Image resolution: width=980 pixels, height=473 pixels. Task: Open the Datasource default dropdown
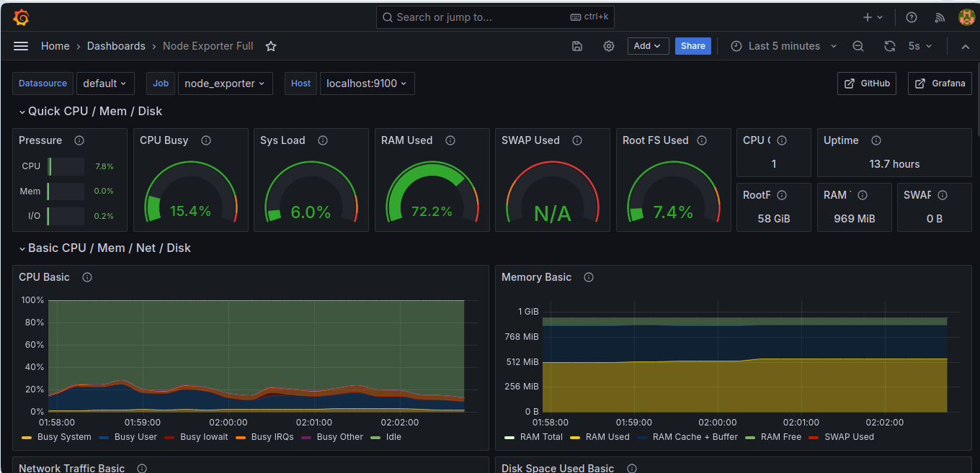point(105,84)
